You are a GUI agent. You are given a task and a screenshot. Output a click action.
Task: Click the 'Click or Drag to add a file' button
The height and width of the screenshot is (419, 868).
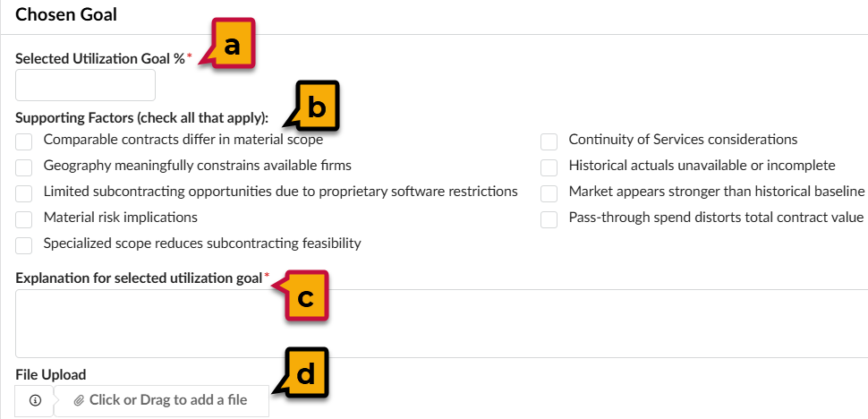[x=161, y=400]
